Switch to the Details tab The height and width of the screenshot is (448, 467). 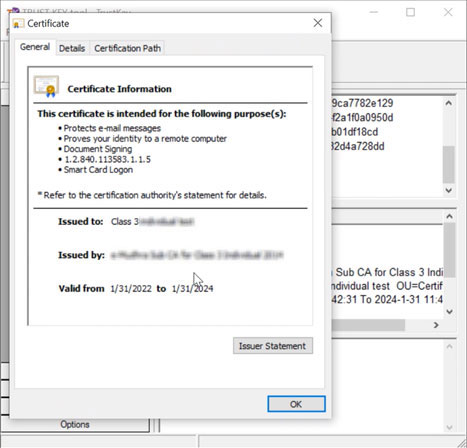[x=72, y=48]
